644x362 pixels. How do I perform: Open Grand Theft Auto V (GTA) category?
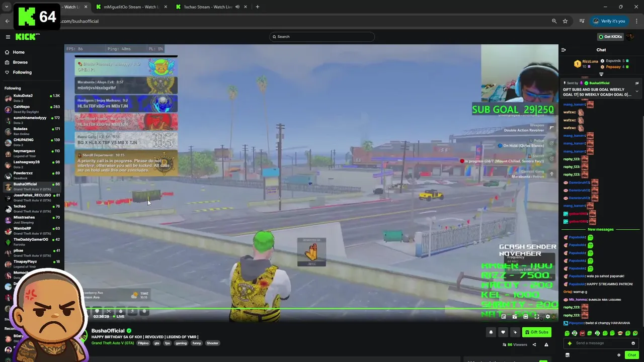113,343
